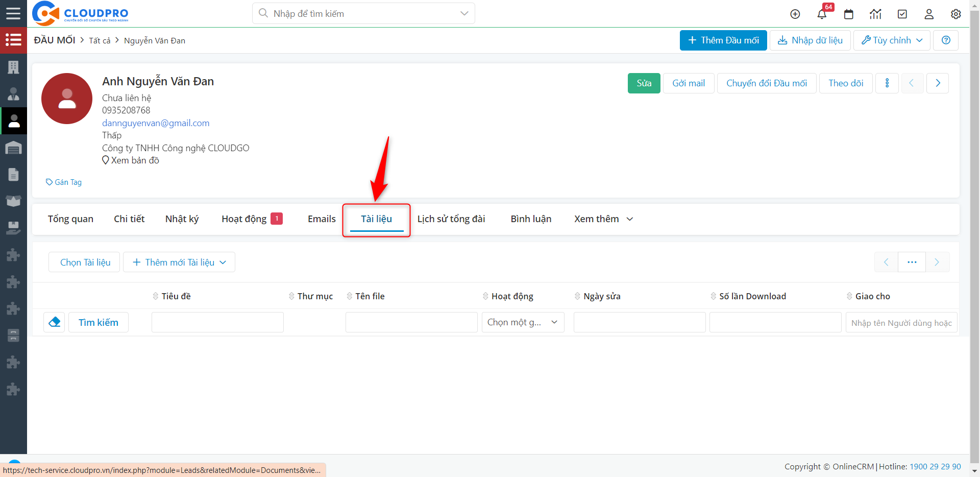Screen dimensions: 980x477
Task: Click the ĐẦU MỐI breadcrumb heading
Action: point(55,40)
